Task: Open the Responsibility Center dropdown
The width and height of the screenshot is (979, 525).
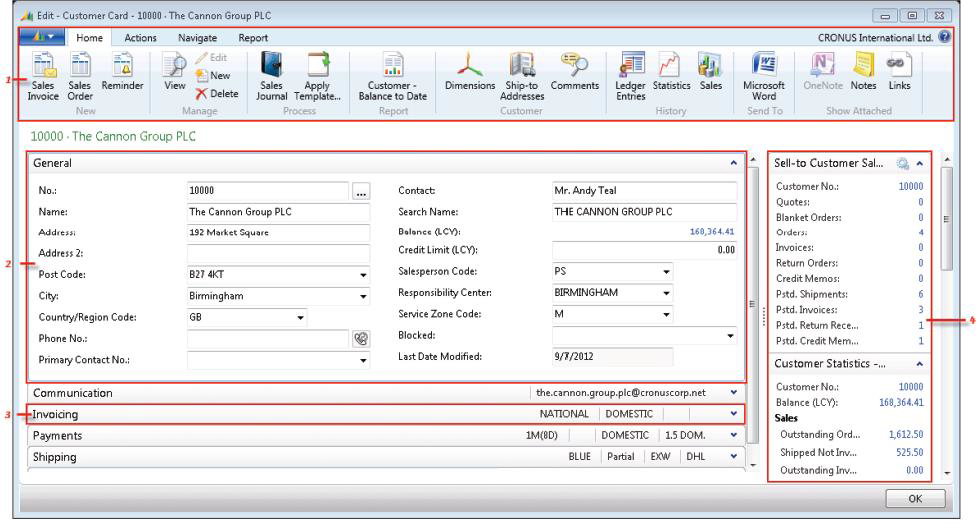Action: [x=666, y=293]
